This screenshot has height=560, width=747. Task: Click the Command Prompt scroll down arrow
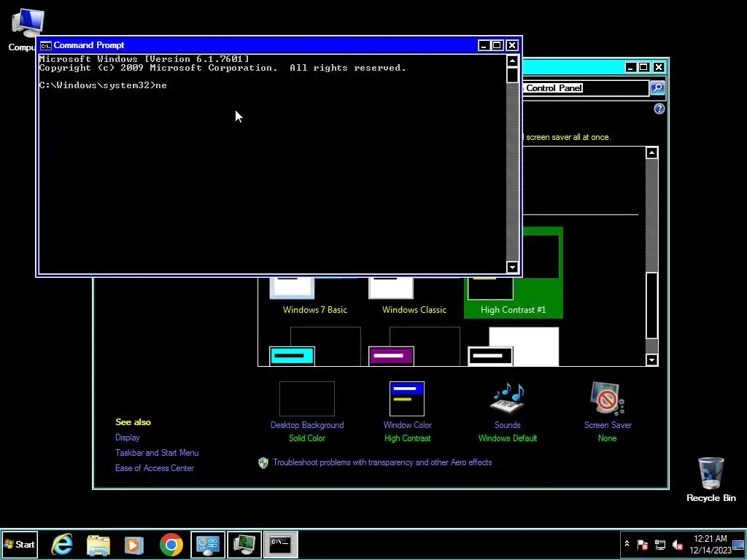(512, 267)
